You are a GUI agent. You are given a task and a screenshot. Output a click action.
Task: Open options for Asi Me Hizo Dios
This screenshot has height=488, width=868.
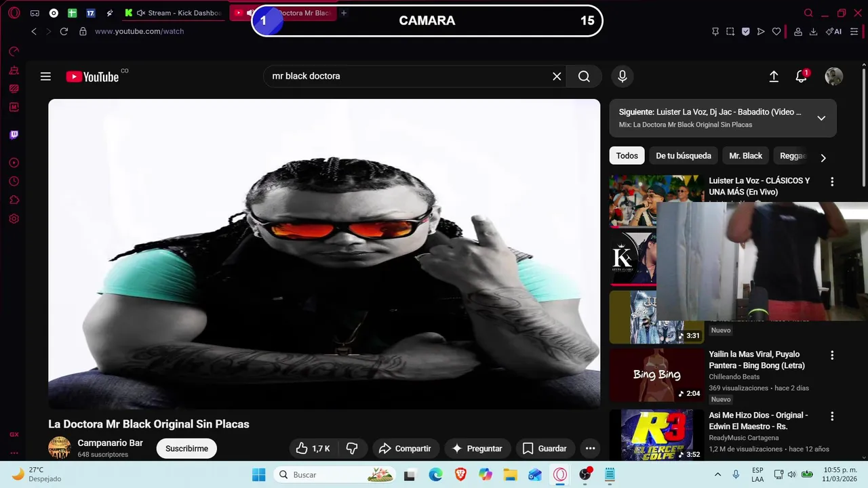pos(832,416)
